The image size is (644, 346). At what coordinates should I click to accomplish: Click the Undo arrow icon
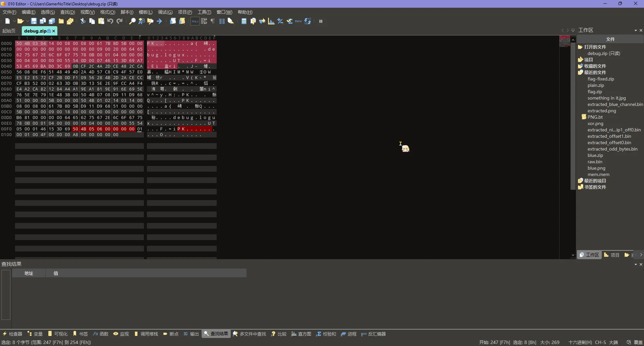tap(110, 21)
